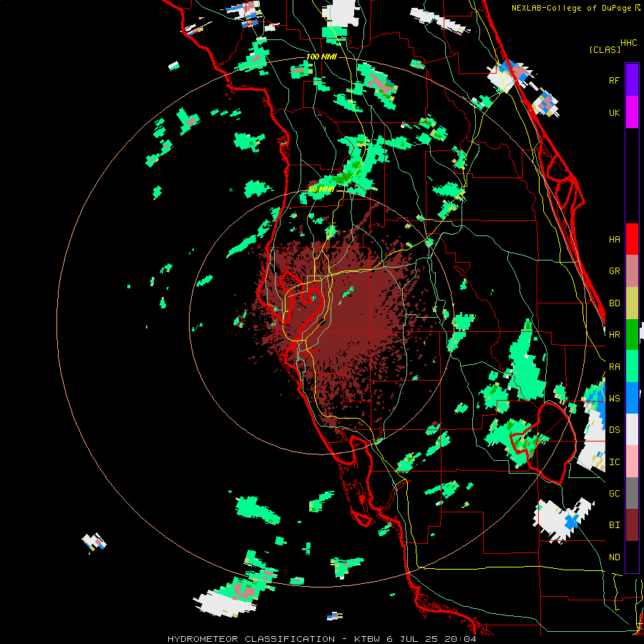This screenshot has width=644, height=644.
Task: Click the ND black legend swatch
Action: 632,557
